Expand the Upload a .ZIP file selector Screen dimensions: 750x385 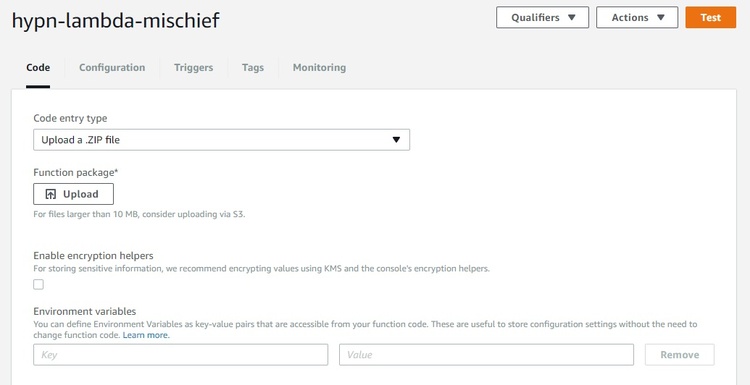point(221,140)
